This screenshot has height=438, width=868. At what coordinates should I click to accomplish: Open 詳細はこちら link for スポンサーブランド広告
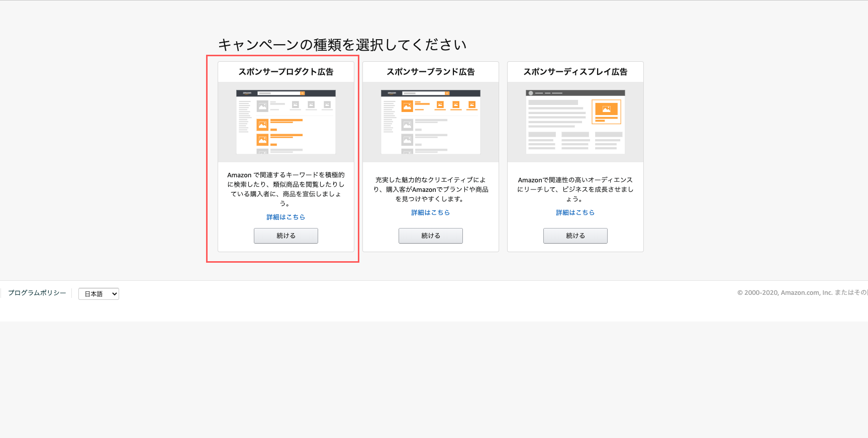pos(431,212)
